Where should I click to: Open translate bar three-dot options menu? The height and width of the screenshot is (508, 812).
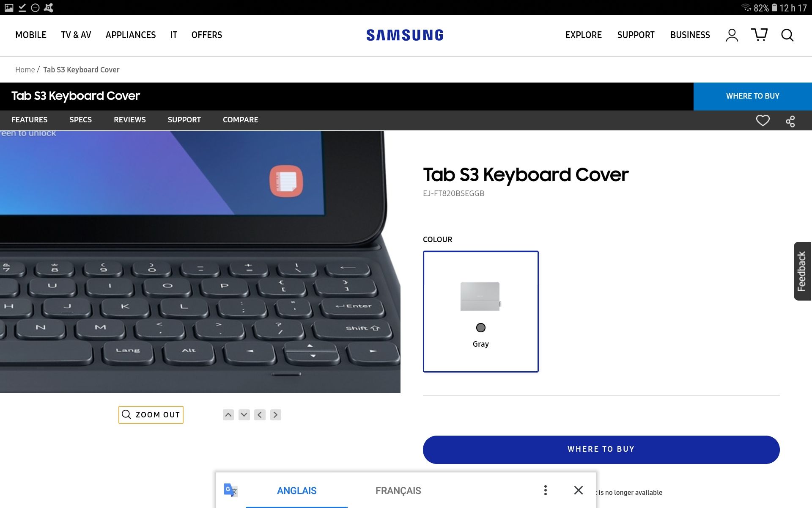click(x=546, y=490)
